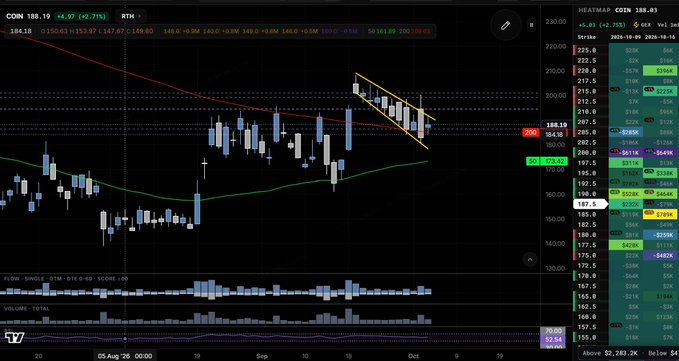This screenshot has height=361, width=679.
Task: Click the VOLUME · TOTAL indicator label
Action: 27,309
